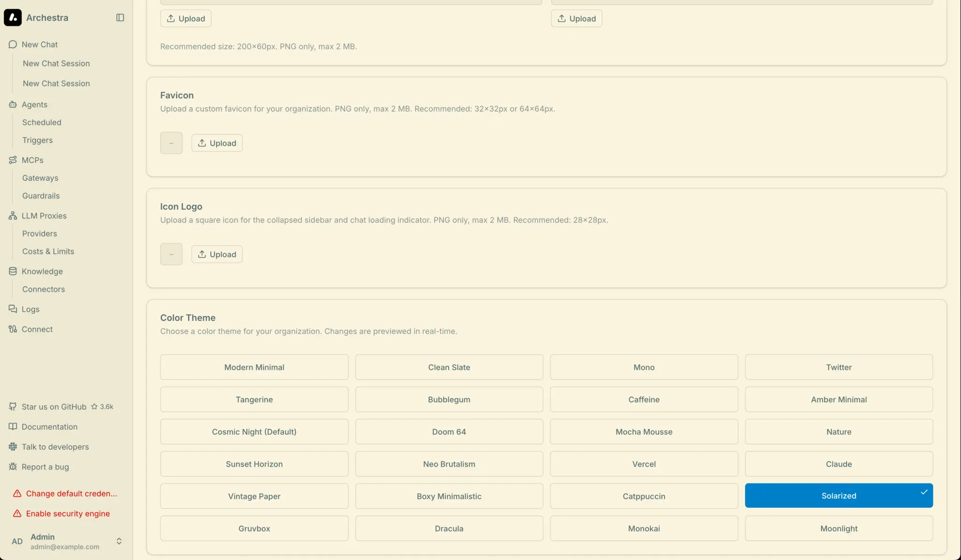Open the Costs & Limits page
The width and height of the screenshot is (961, 560).
(x=48, y=251)
